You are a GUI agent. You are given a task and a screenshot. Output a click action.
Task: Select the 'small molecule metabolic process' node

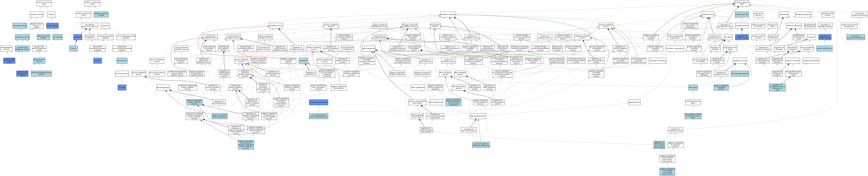click(233, 37)
